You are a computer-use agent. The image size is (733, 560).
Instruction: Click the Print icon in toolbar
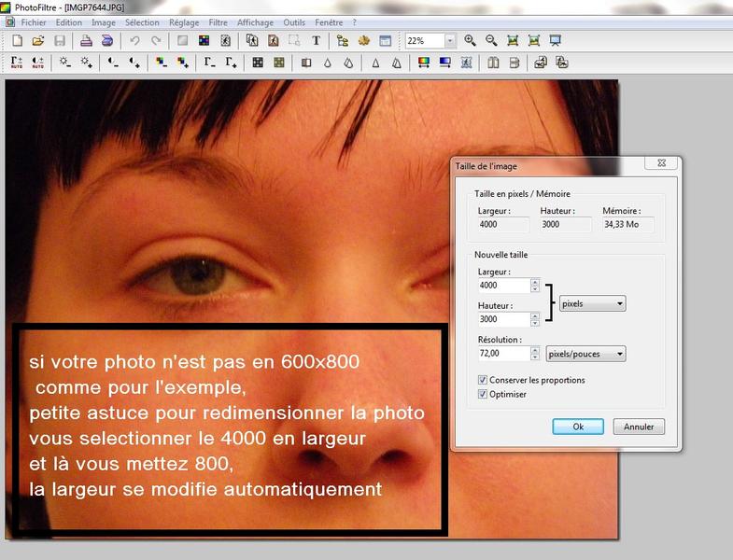86,41
